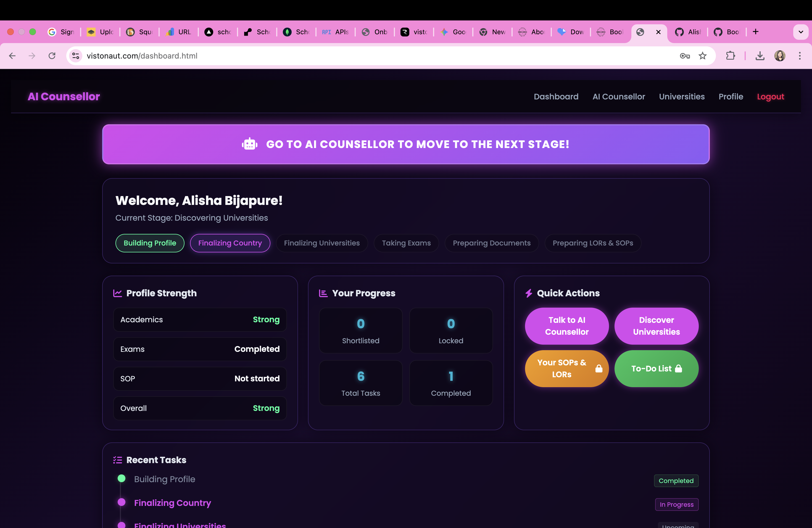Click the browser back arrow
The height and width of the screenshot is (528, 812).
pos(12,56)
